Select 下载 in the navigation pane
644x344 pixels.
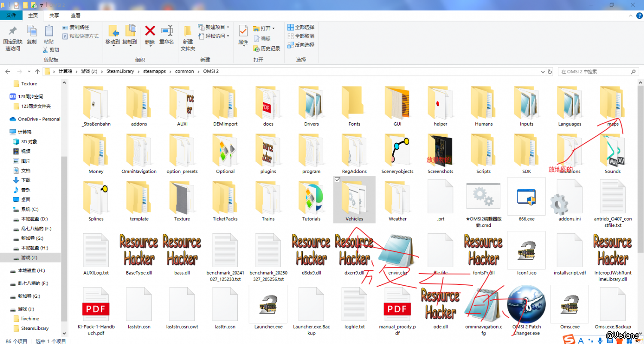tap(22, 180)
